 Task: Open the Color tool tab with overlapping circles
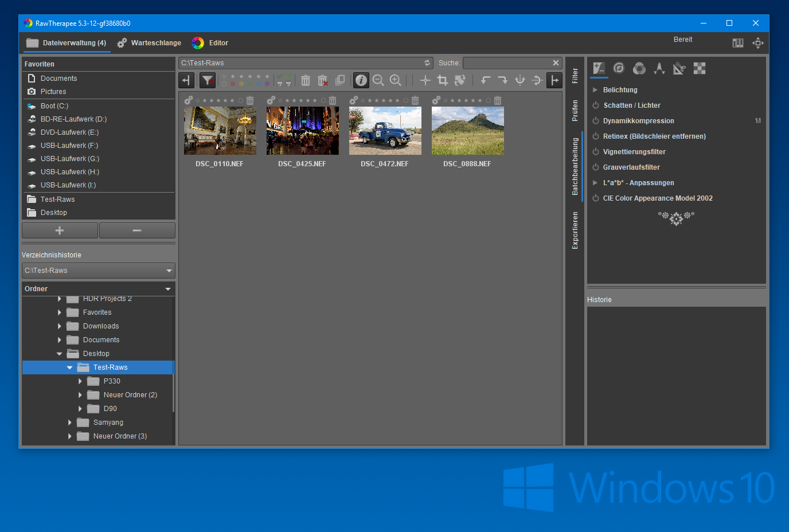(639, 69)
